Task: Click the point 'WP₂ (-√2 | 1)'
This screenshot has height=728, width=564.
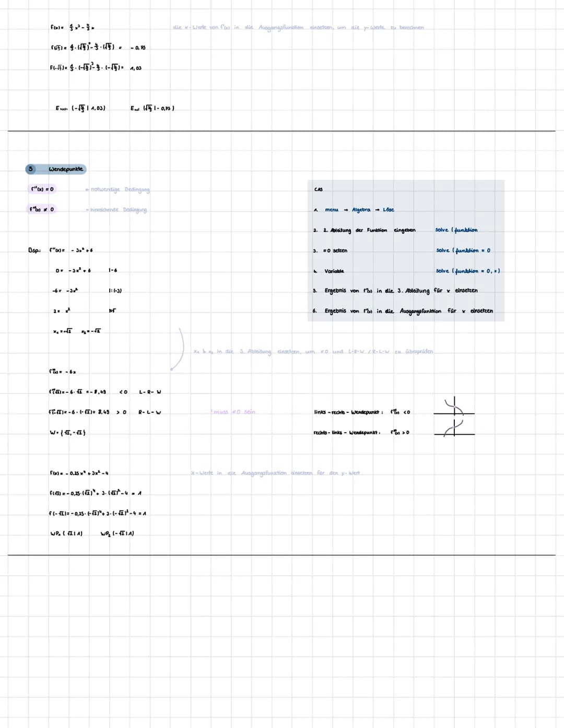Action: click(x=118, y=533)
